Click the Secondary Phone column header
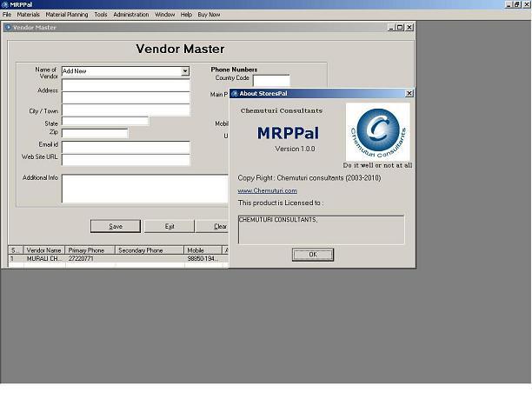 tap(150, 250)
